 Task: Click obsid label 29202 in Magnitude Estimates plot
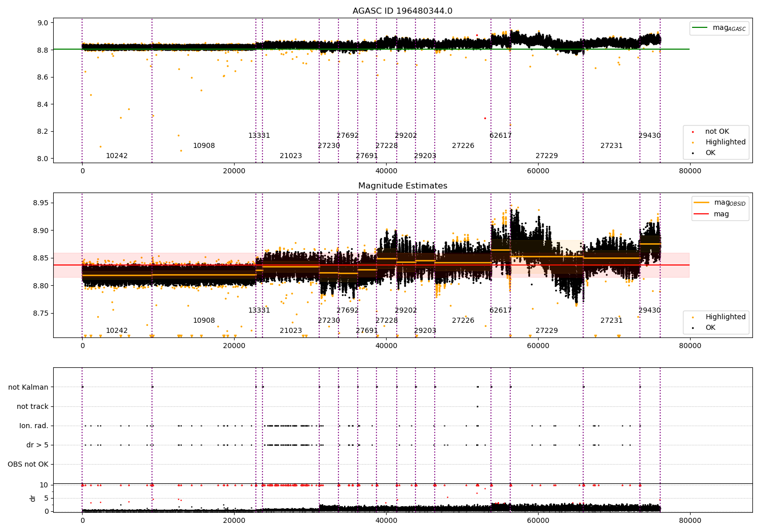point(406,311)
